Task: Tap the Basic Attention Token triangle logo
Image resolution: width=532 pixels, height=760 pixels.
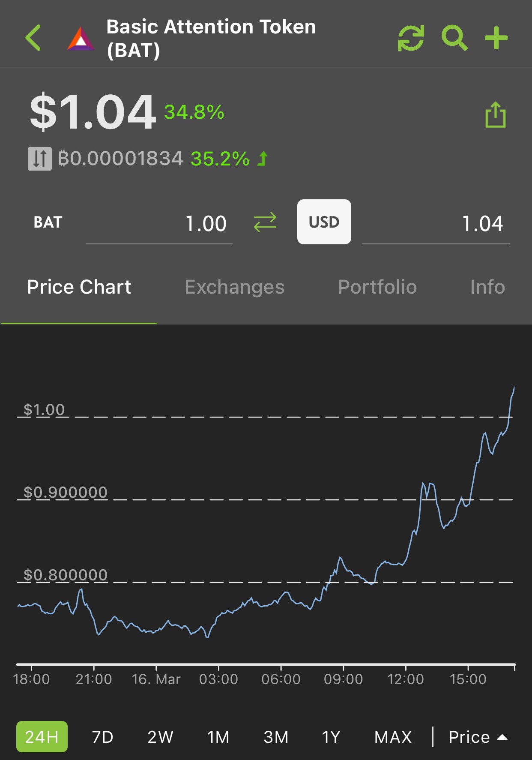Action: 81,39
